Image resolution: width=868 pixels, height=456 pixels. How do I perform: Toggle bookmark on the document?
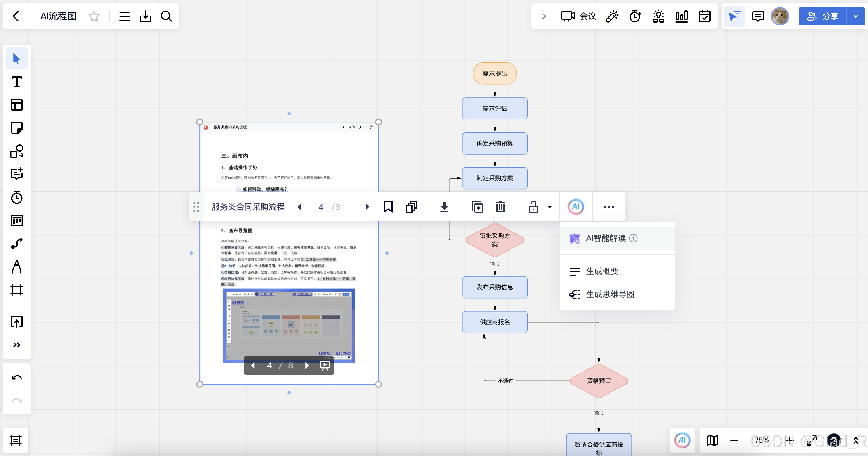(x=388, y=207)
